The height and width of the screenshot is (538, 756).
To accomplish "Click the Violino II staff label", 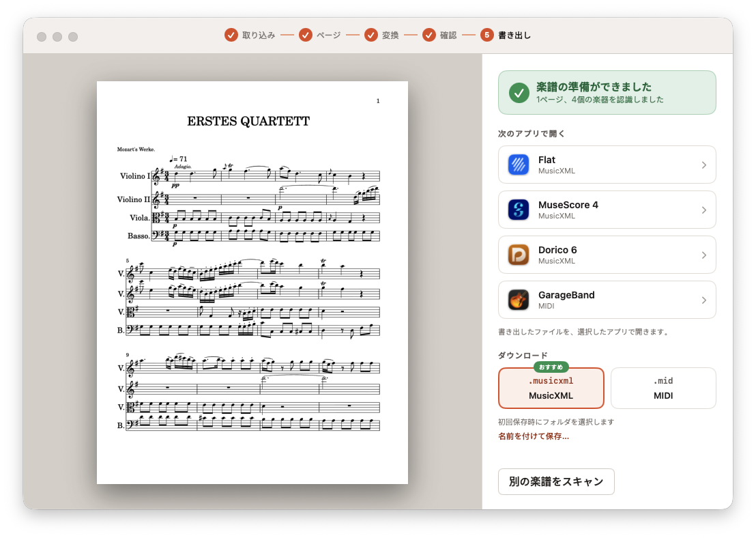I will (134, 199).
